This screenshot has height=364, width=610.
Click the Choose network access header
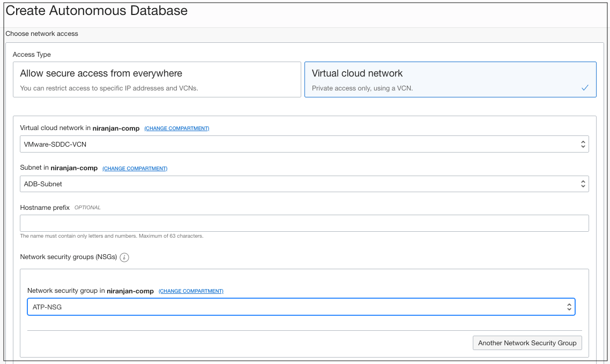click(x=41, y=33)
